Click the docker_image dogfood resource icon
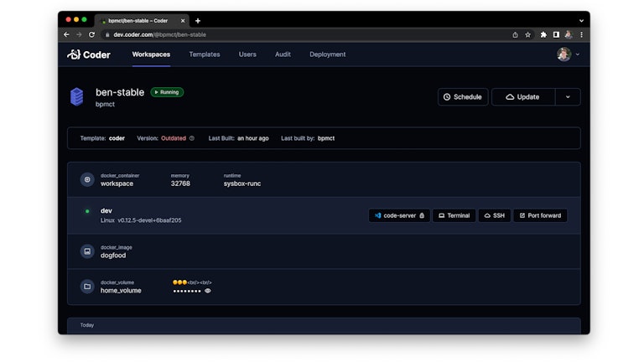This screenshot has height=362, width=644. (x=87, y=251)
